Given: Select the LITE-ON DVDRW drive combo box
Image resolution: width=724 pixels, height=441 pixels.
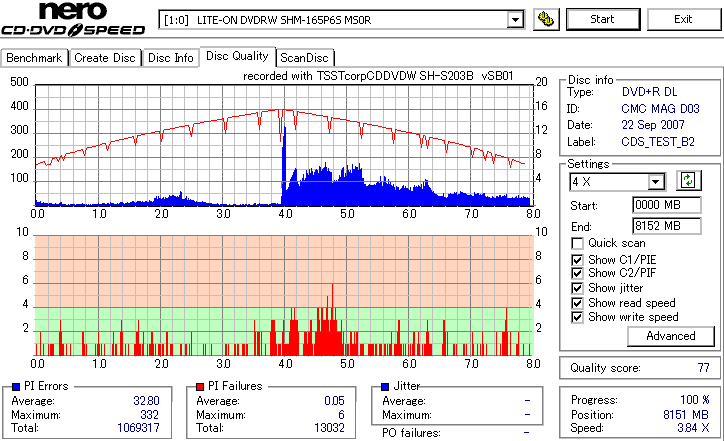Looking at the screenshot, I should click(x=342, y=20).
